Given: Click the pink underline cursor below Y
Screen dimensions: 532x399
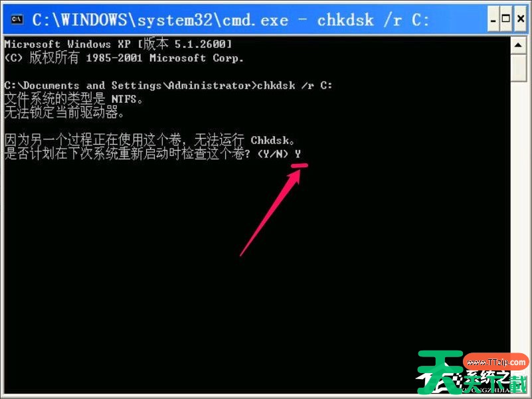Looking at the screenshot, I should click(x=300, y=165).
